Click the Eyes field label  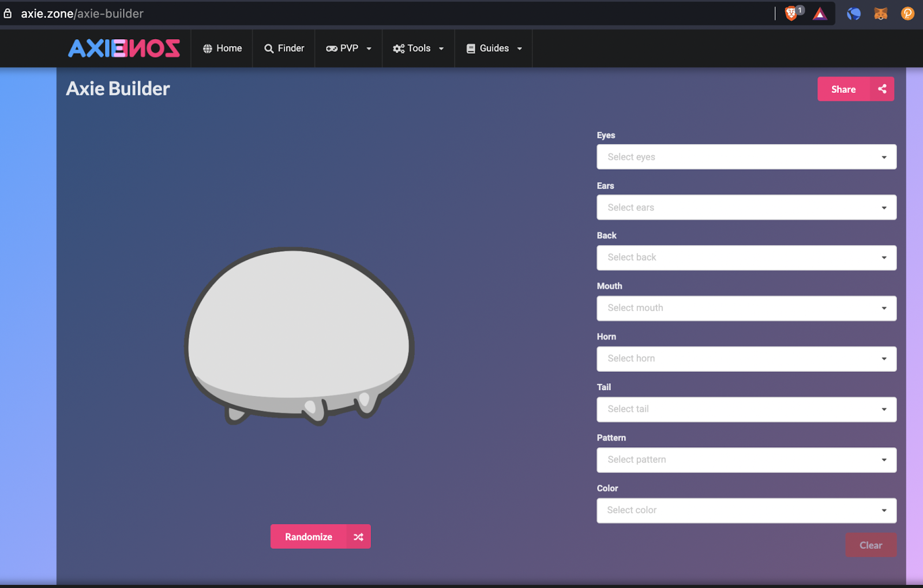tap(606, 135)
